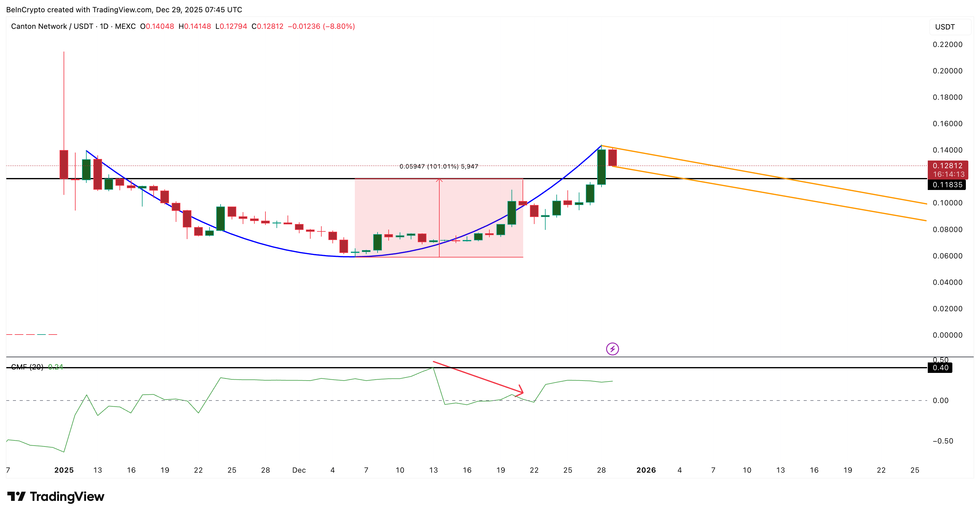
Task: Click the Dec label on the time axis
Action: pos(299,470)
